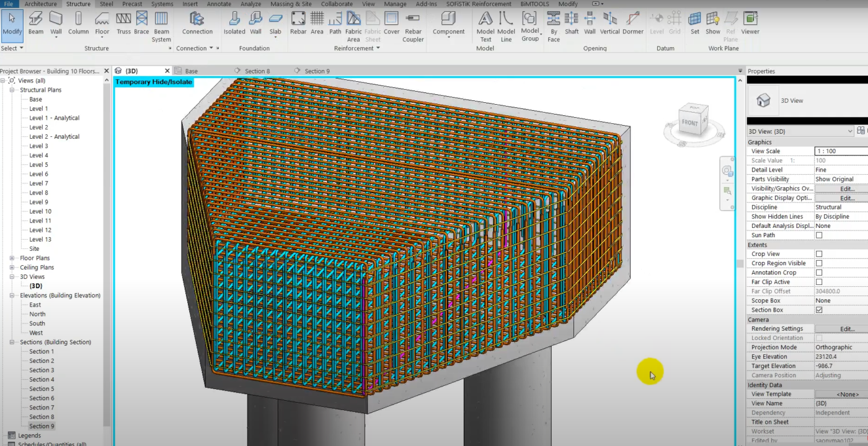Collapse the Sections (Building Section) tree node
This screenshot has height=446, width=868.
12,342
